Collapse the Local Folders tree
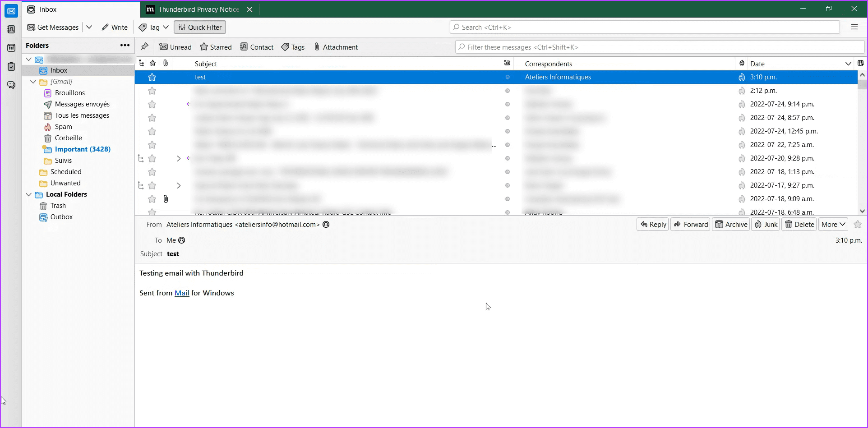The width and height of the screenshot is (868, 428). pos(28,194)
